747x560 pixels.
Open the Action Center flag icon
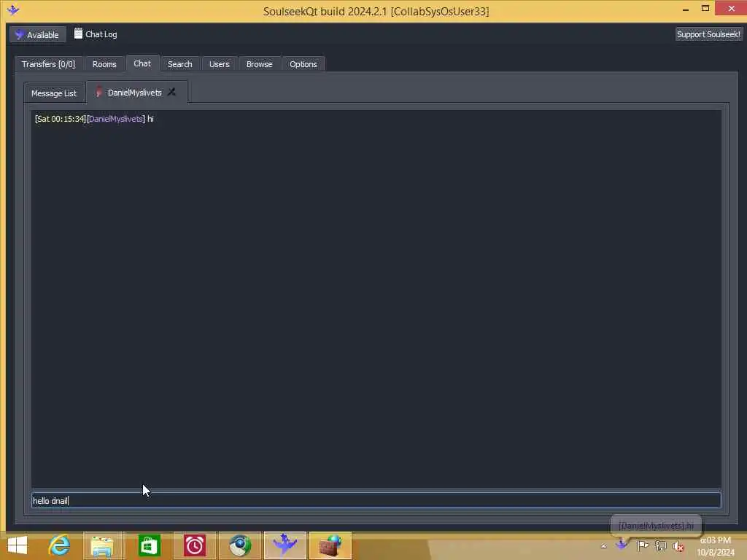643,545
